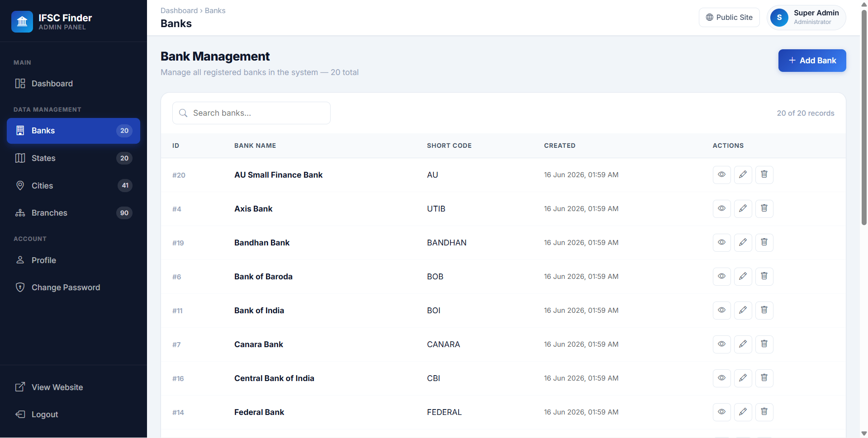View details of Federal Bank
Viewport: 868px width, 438px height.
coord(721,412)
